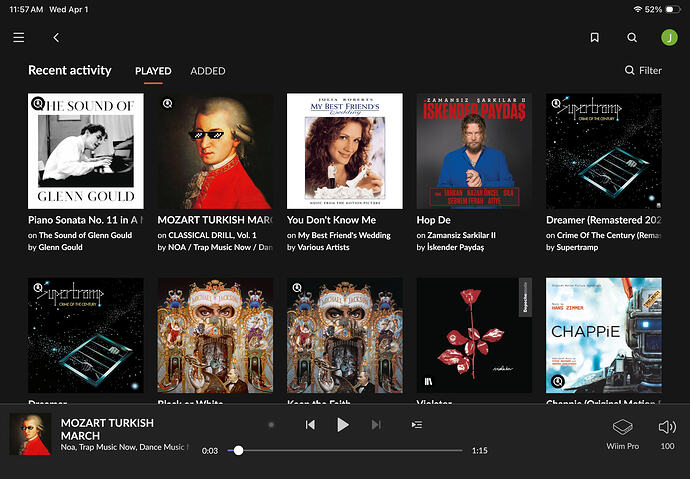The image size is (690, 479).
Task: Check the Wi-Fi icon in status bar
Action: (x=637, y=9)
